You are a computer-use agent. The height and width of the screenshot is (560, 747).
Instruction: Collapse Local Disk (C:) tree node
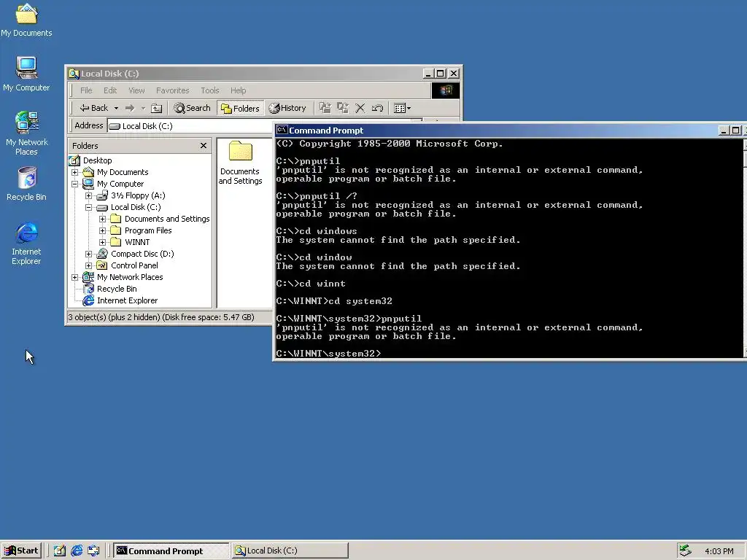point(88,207)
